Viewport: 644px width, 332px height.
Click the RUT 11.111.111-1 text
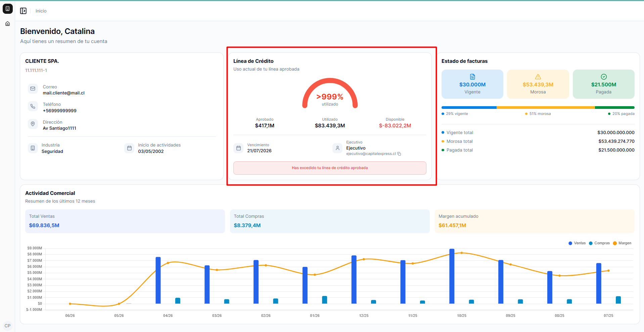click(36, 71)
